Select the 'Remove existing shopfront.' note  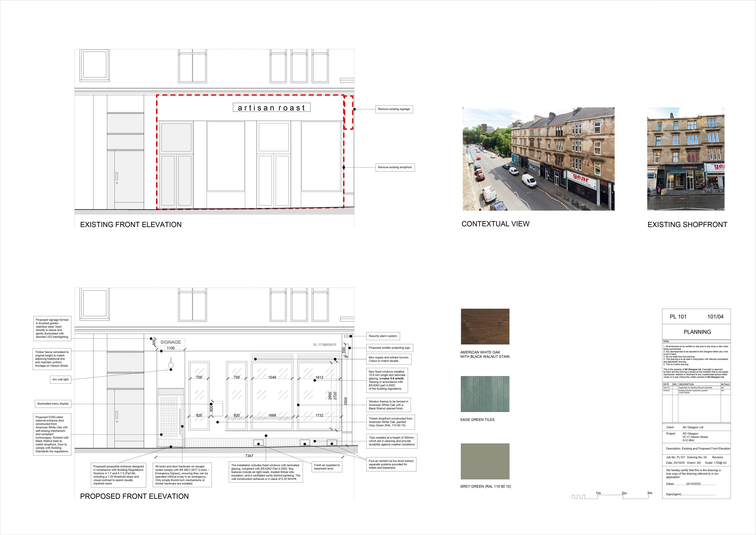(x=395, y=167)
